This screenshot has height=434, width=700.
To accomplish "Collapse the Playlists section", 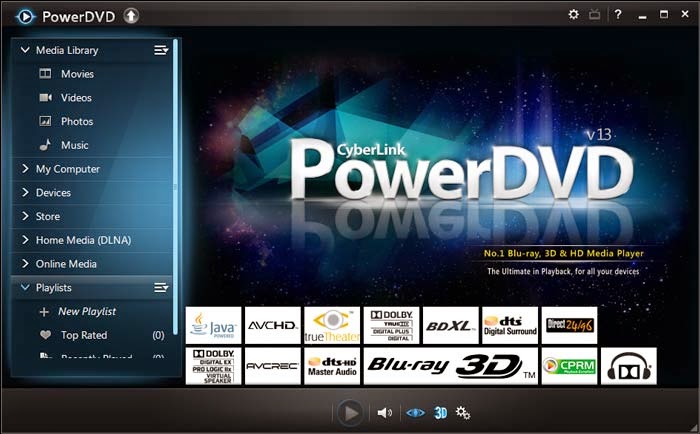I will [25, 287].
